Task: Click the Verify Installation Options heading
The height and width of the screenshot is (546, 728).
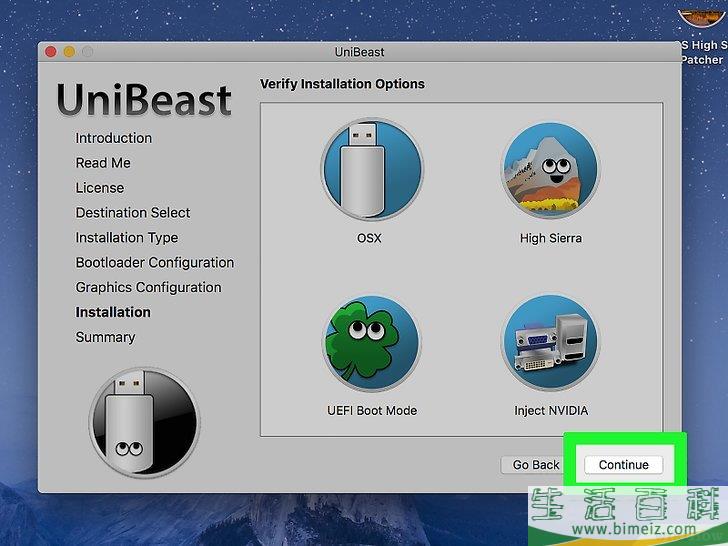Action: [342, 84]
